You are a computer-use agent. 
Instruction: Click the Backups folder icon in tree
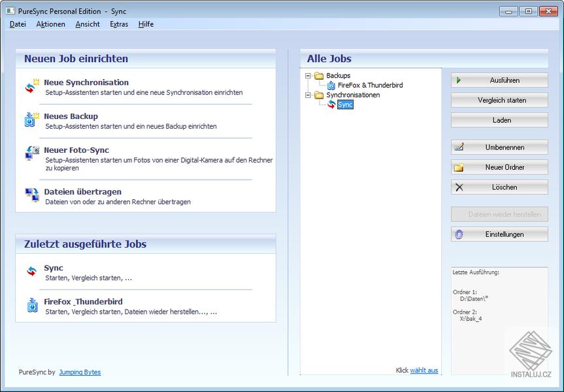319,76
